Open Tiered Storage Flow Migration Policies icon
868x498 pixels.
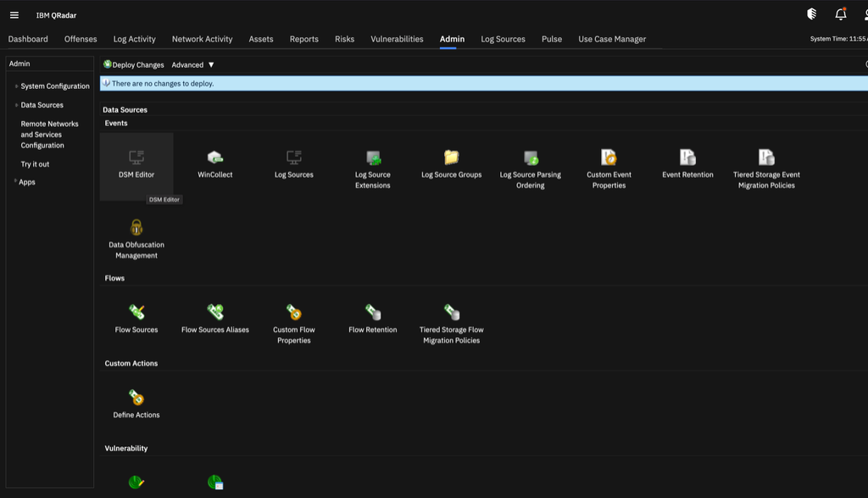(x=452, y=312)
